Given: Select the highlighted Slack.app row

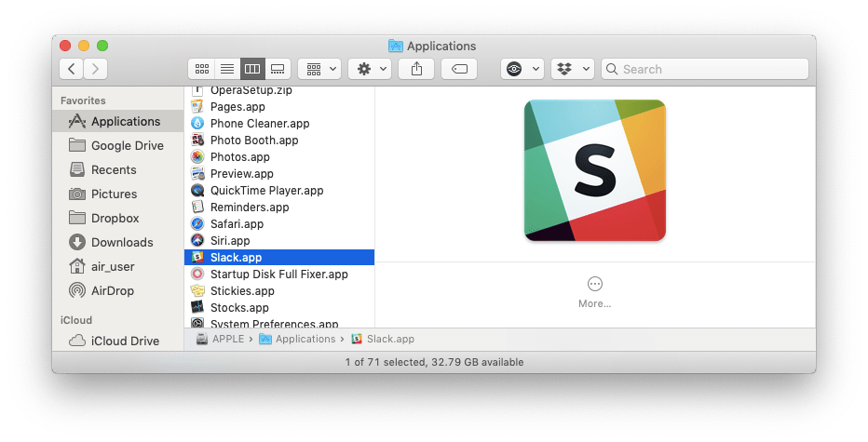Looking at the screenshot, I should [279, 257].
